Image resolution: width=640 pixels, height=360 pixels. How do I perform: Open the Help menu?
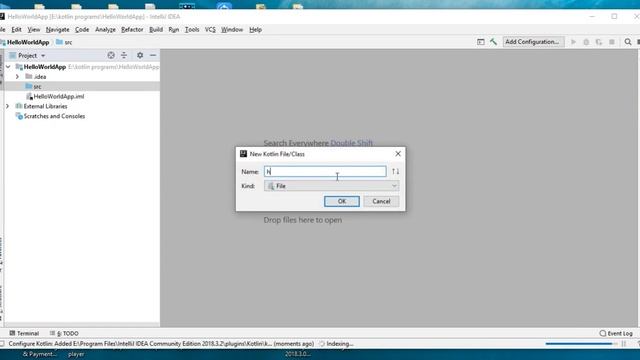256,29
